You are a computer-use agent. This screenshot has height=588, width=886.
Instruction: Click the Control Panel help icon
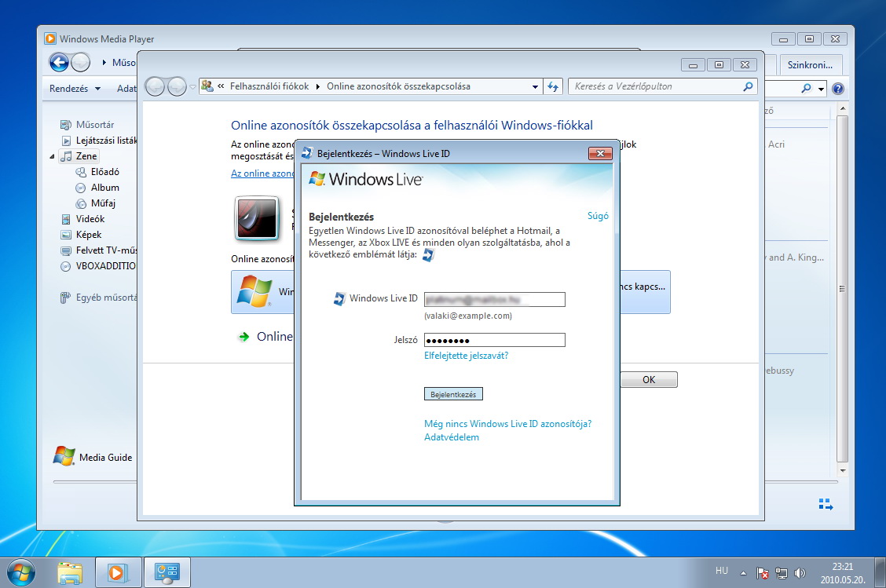coord(837,89)
